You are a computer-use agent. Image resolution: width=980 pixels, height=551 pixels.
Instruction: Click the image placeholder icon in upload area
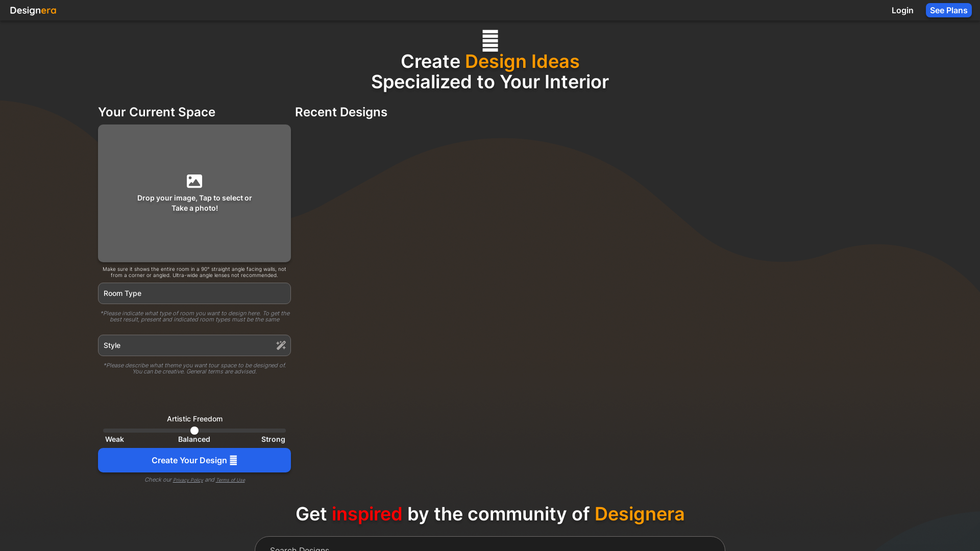194,181
